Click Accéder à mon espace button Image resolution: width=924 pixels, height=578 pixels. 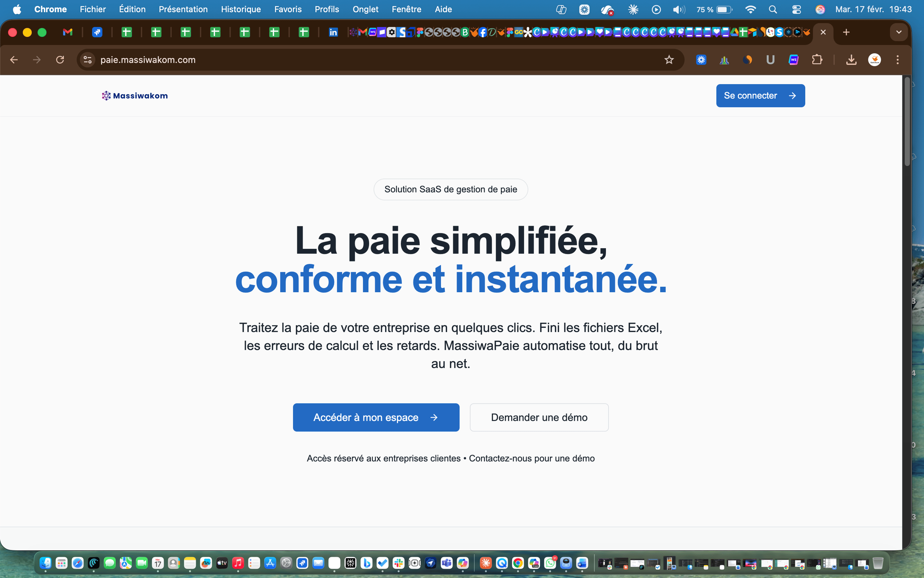pyautogui.click(x=376, y=418)
